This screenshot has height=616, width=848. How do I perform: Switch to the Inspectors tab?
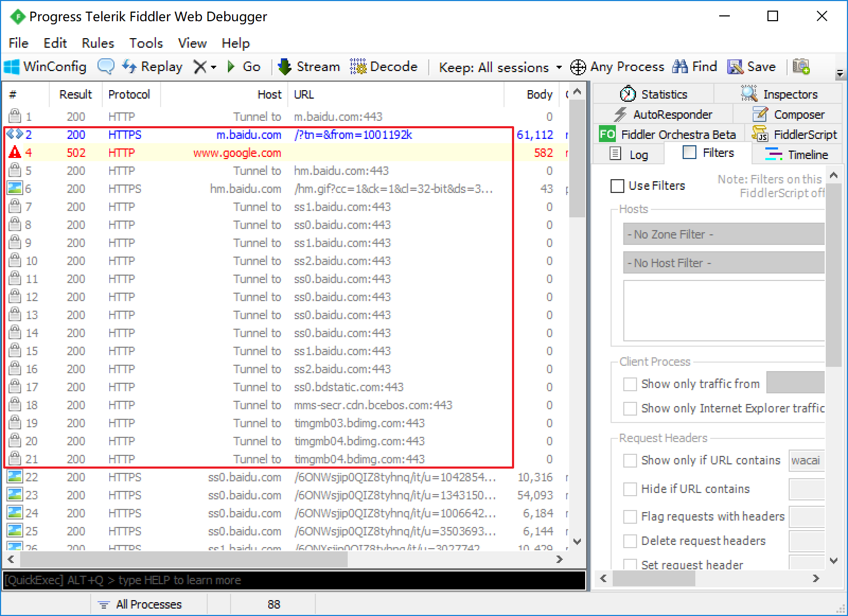[779, 94]
